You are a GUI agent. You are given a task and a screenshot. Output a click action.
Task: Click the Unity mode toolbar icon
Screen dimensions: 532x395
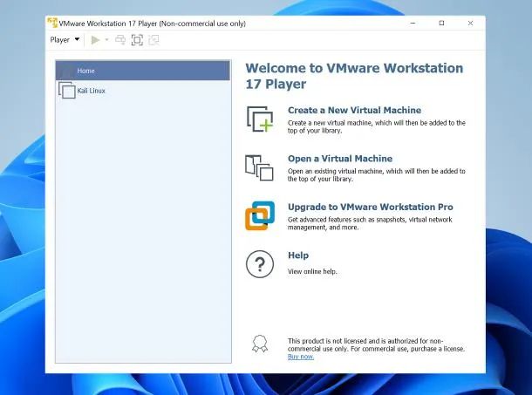153,40
